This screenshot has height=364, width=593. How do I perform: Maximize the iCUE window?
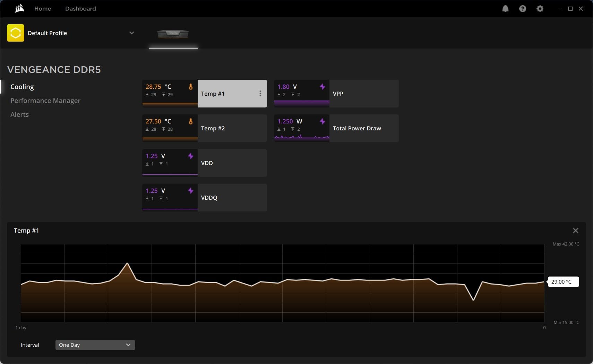pyautogui.click(x=570, y=9)
